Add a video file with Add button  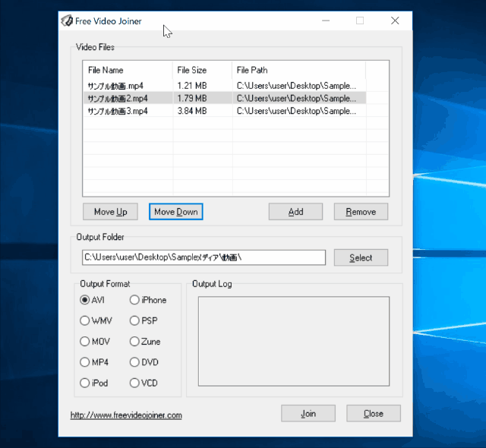point(295,212)
